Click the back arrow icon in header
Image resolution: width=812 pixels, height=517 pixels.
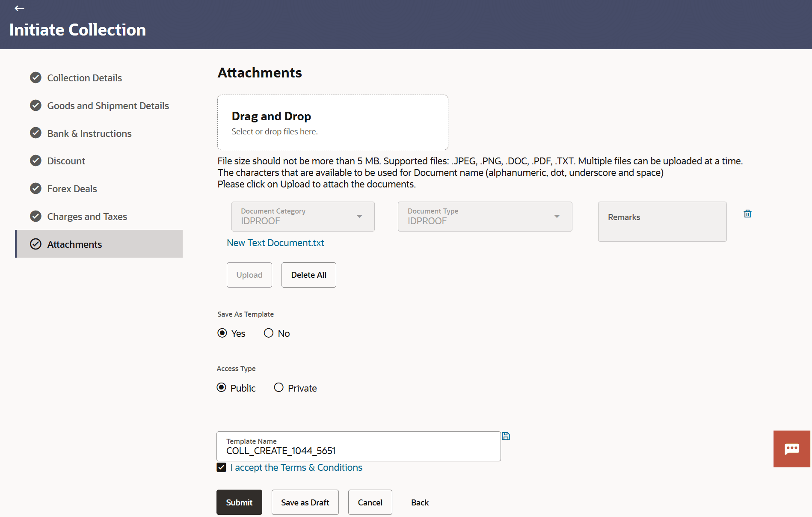(19, 8)
